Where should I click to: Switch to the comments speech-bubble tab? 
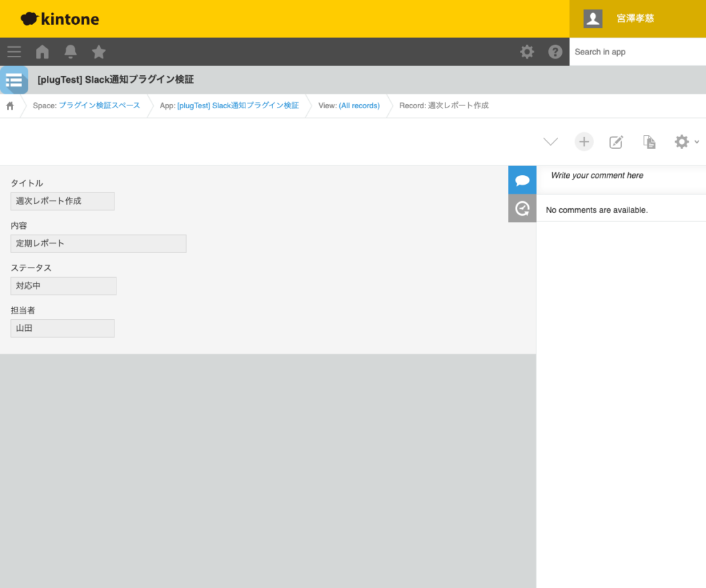coord(522,179)
